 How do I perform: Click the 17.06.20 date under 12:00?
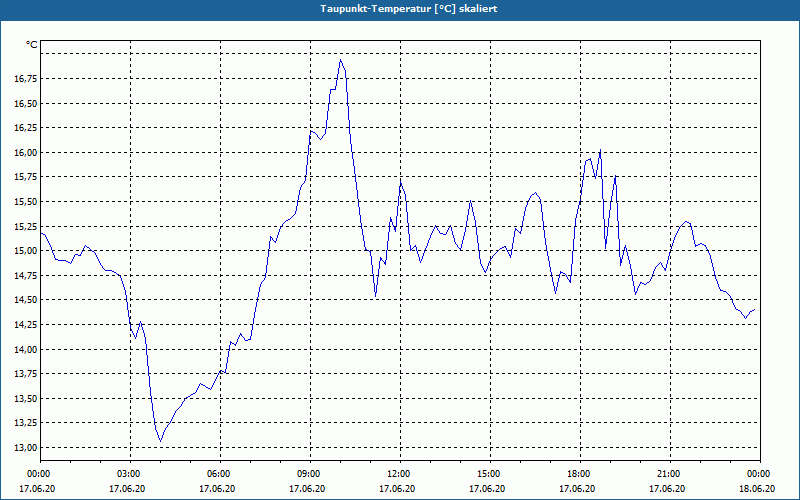point(397,488)
